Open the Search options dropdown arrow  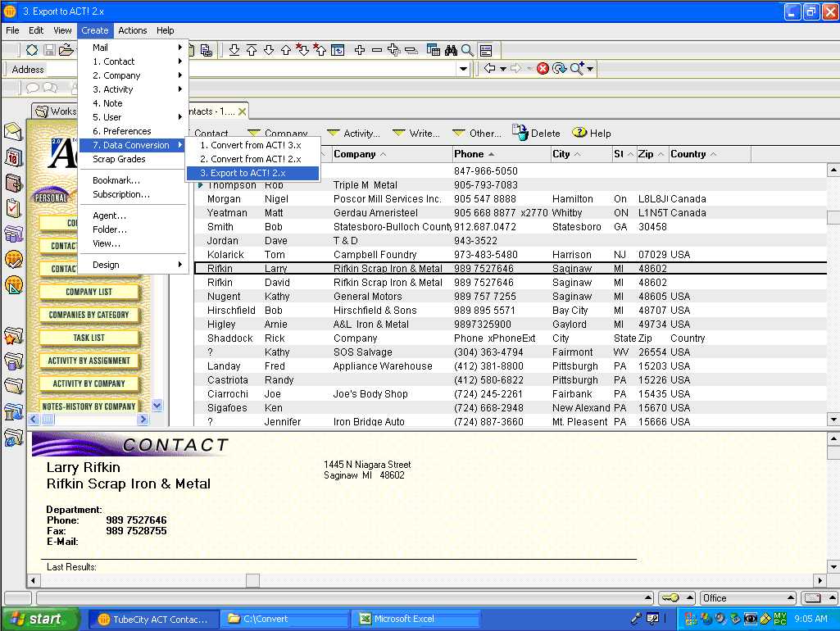pyautogui.click(x=590, y=69)
